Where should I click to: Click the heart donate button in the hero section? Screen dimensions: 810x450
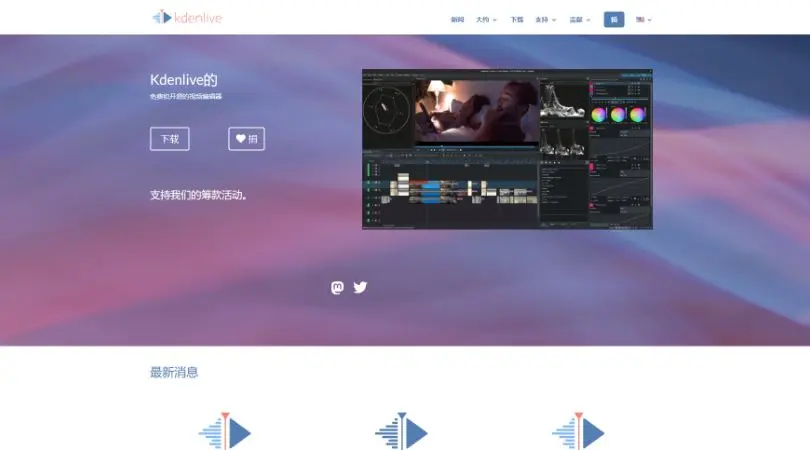pos(246,139)
